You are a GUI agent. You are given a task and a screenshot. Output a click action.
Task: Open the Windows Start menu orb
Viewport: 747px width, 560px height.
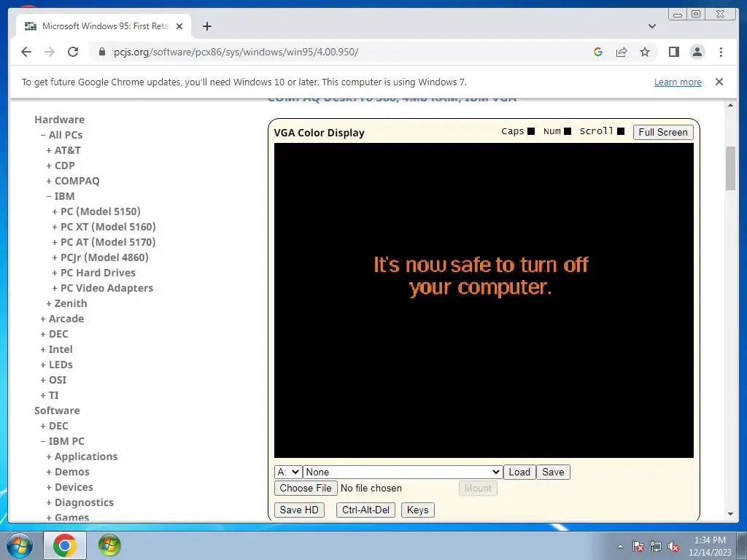(x=20, y=545)
